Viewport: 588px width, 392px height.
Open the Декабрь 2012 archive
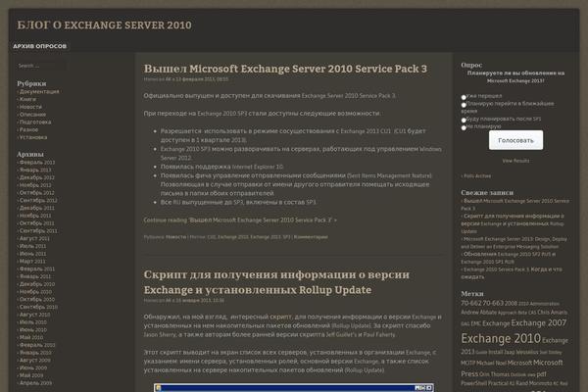[x=37, y=177]
